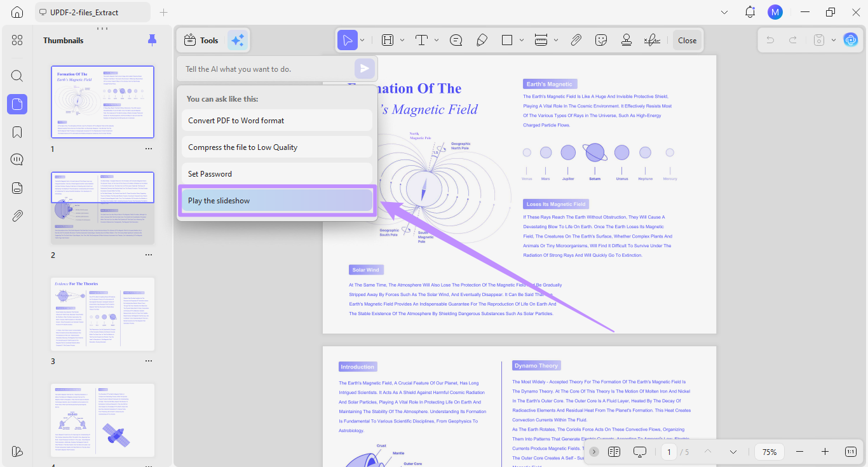Image resolution: width=868 pixels, height=467 pixels.
Task: Select the Highlight tool
Action: 388,40
